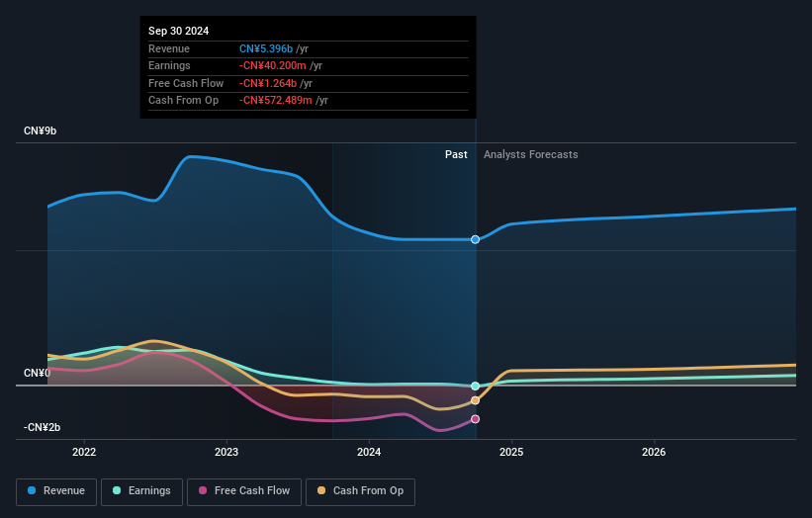Click the Earnings row label in tooltip
This screenshot has width=812, height=518.
[169, 65]
